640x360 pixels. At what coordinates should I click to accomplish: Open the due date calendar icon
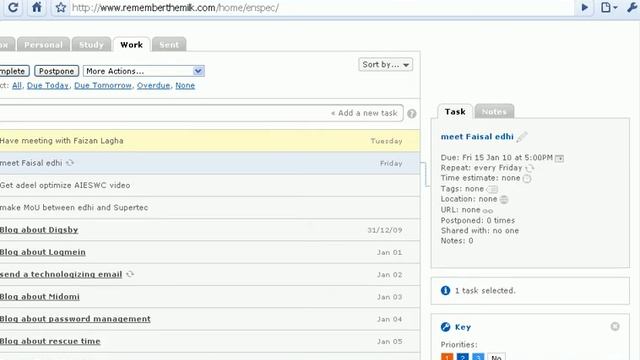tap(560, 158)
